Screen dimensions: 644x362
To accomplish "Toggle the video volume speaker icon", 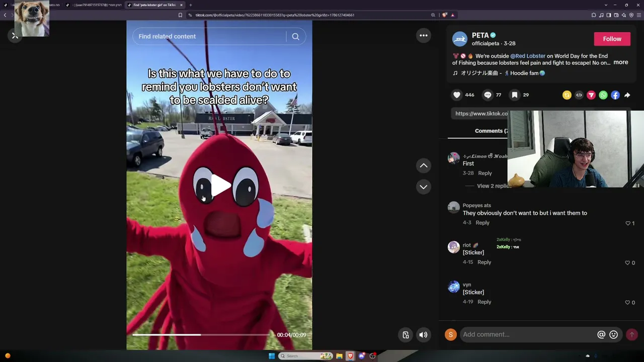I will tap(424, 335).
